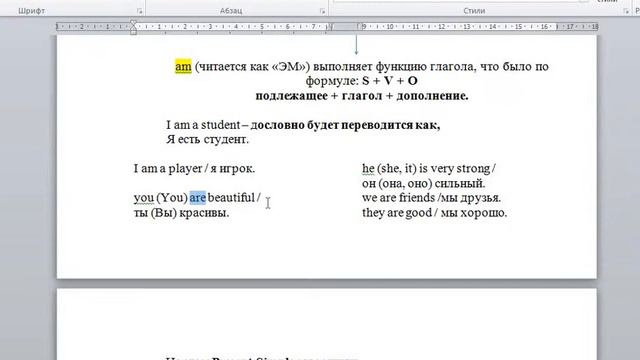Click the line "подлежащее + глагол + дополнение."
The image size is (640, 360).
coord(362,96)
